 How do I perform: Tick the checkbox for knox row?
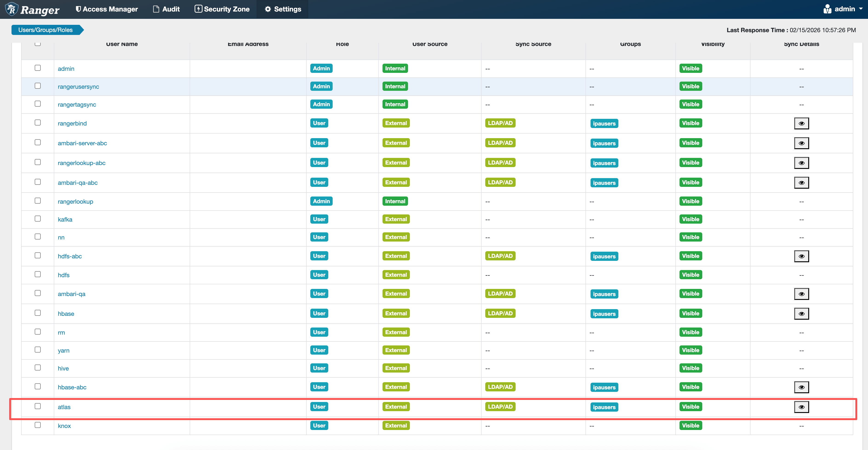coord(38,425)
